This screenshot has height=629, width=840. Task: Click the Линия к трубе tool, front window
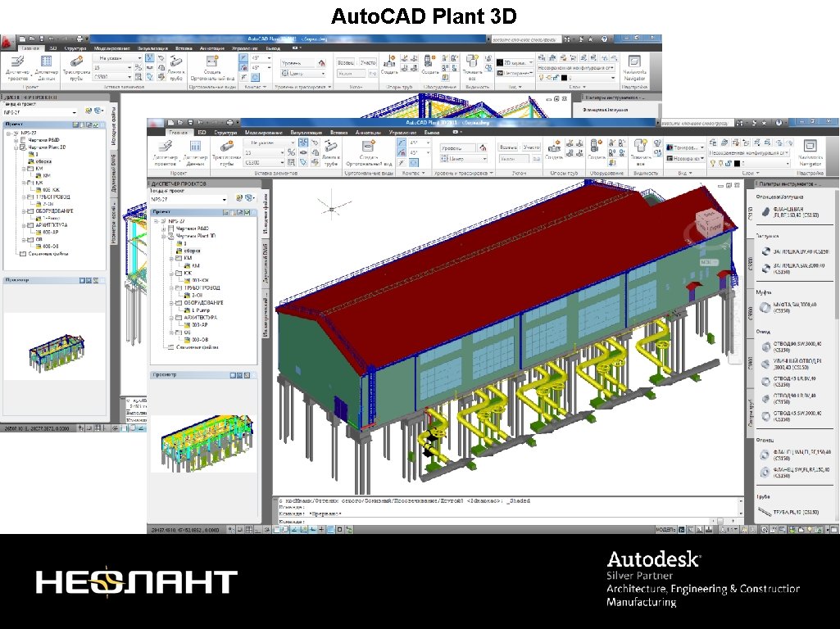(x=330, y=152)
